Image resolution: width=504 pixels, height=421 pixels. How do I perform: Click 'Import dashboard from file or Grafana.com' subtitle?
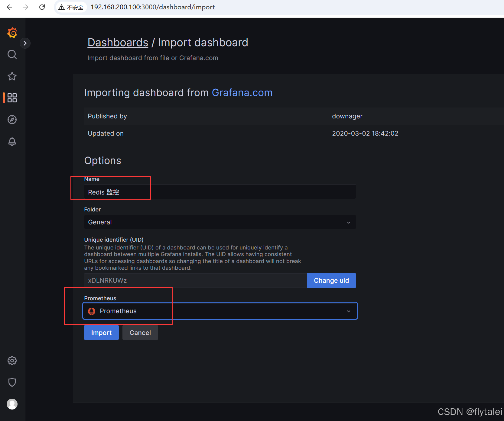(153, 58)
